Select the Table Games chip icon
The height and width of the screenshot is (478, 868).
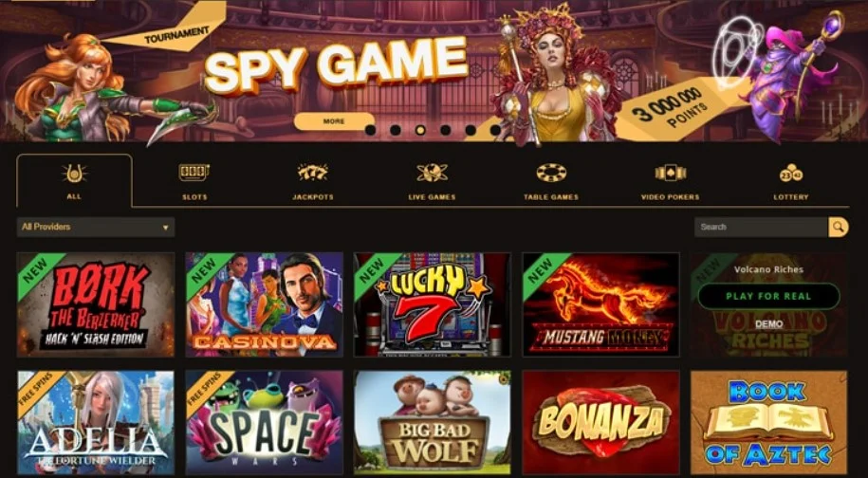pyautogui.click(x=551, y=173)
